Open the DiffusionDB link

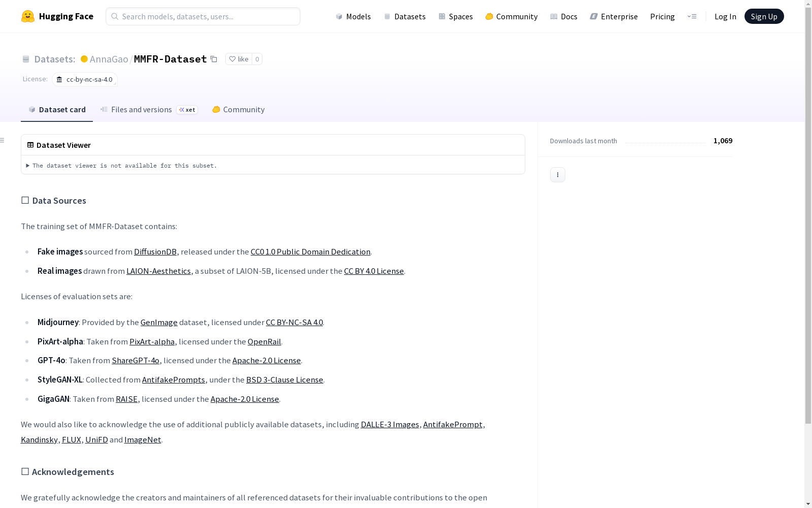(x=155, y=252)
